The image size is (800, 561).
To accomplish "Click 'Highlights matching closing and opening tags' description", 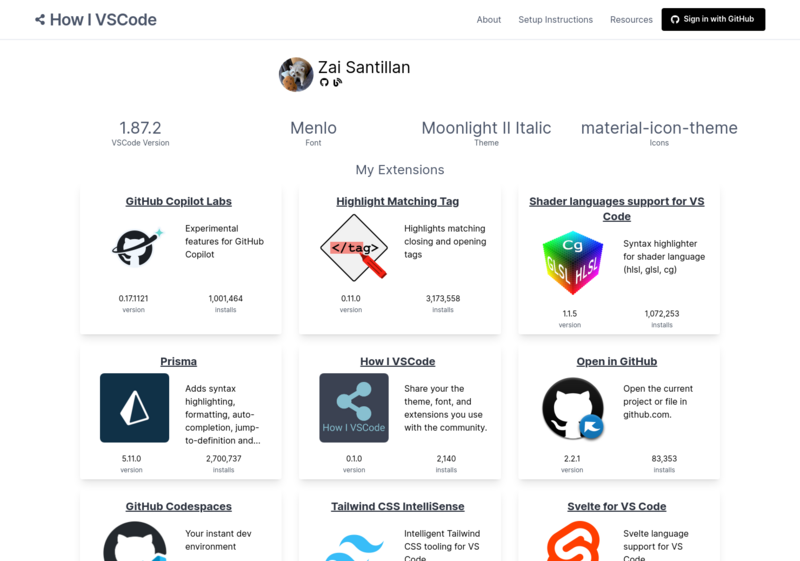I will coord(445,241).
